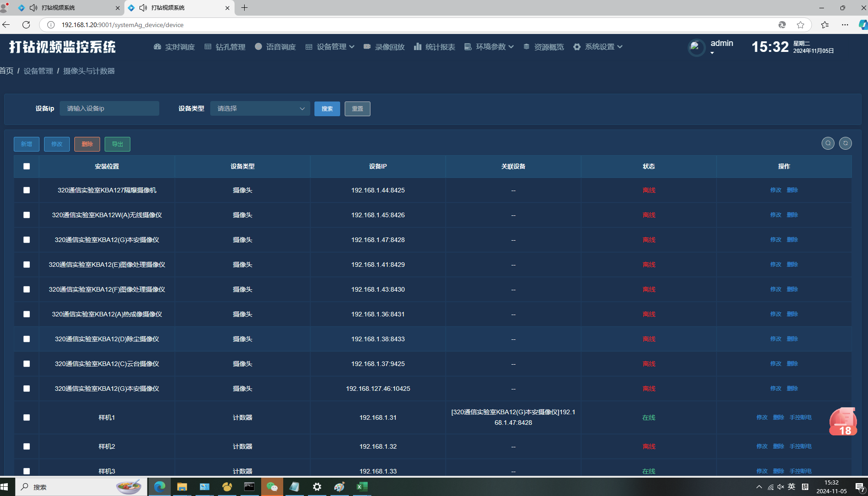Open WeChat from the taskbar
This screenshot has height=496, width=868.
click(272, 487)
